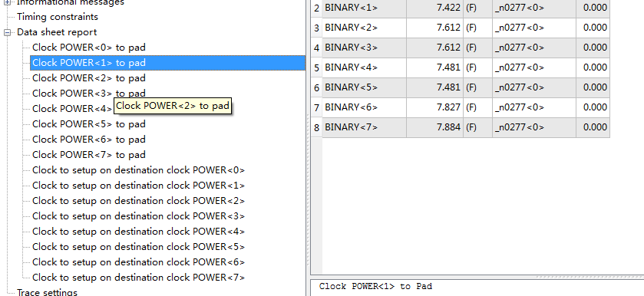This screenshot has height=296, width=644.
Task: Click row header number 5
Action: pyautogui.click(x=316, y=67)
